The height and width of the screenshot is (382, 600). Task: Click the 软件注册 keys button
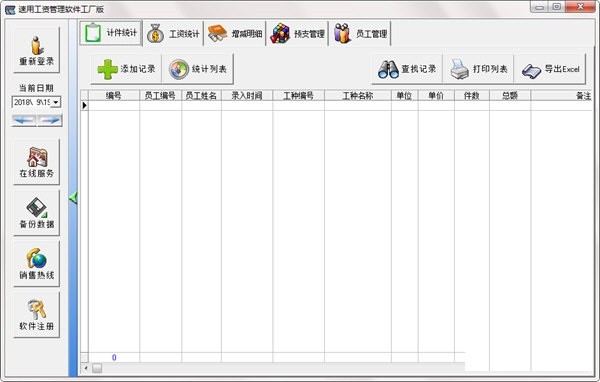pyautogui.click(x=37, y=315)
